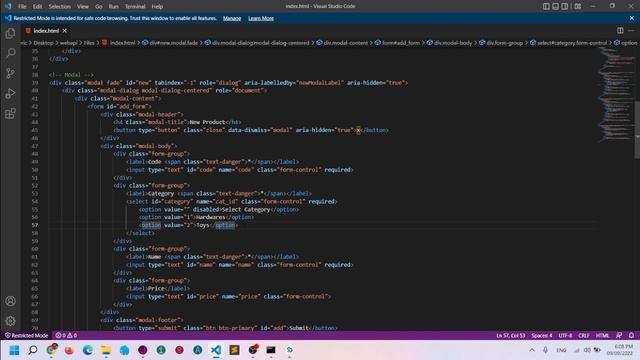
Task: Toggle bottom panel layout icon
Action: 556,6
